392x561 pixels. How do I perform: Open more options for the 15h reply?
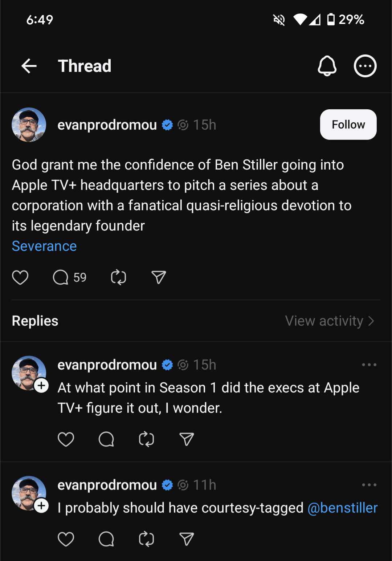click(369, 365)
